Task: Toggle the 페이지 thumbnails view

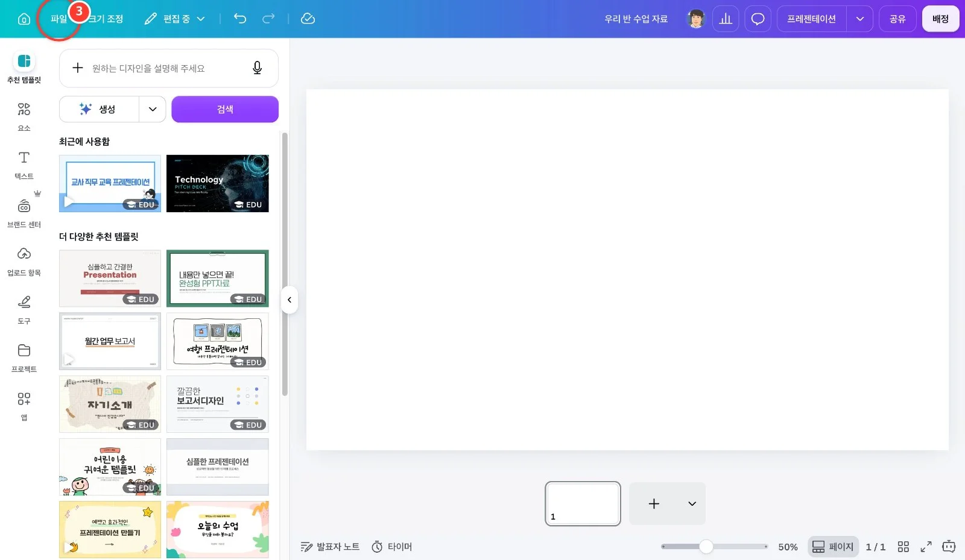Action: [x=833, y=547]
